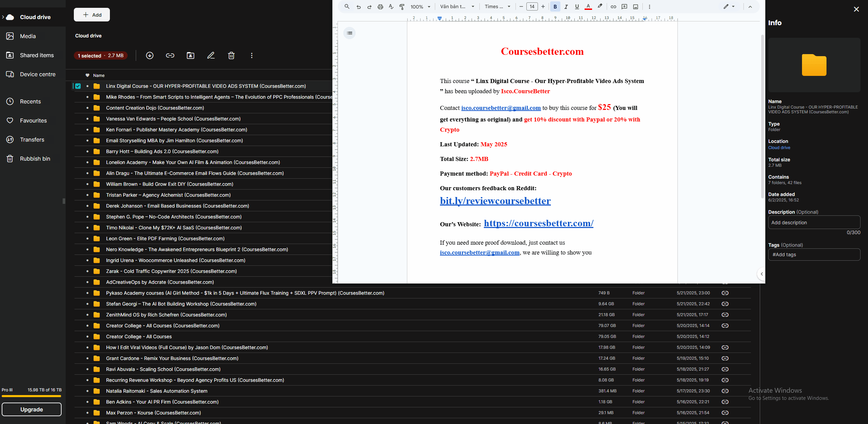The width and height of the screenshot is (868, 424).
Task: Click the folder thumbnail in Info panel
Action: [814, 65]
